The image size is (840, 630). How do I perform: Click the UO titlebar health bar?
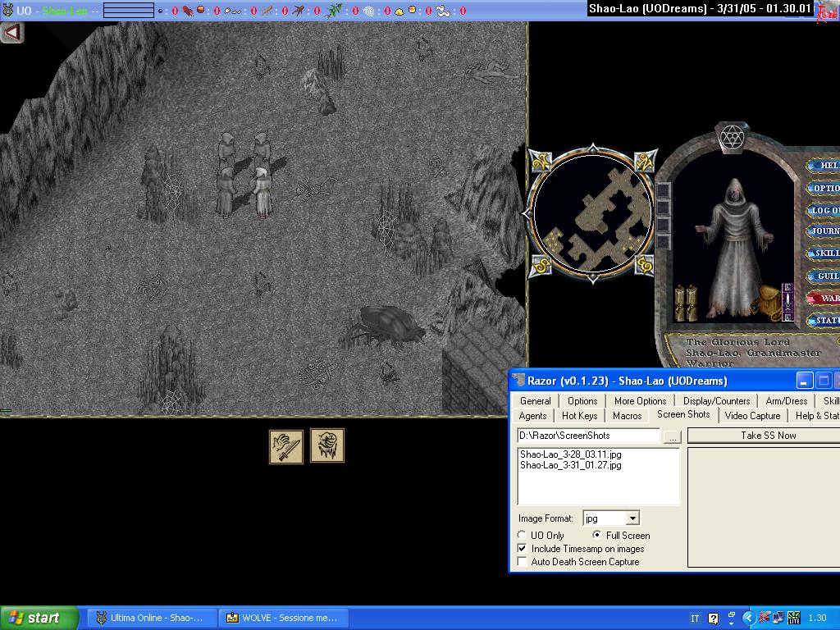pos(129,10)
